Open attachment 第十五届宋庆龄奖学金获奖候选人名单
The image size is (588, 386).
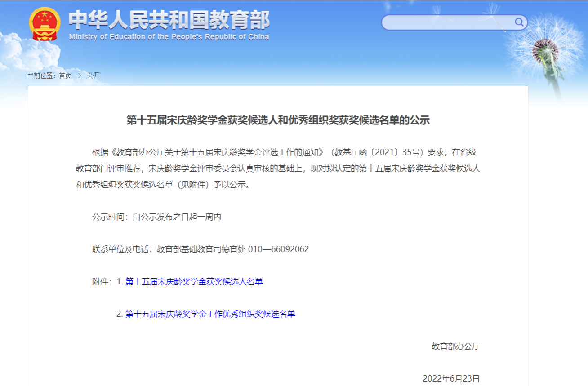coord(194,282)
